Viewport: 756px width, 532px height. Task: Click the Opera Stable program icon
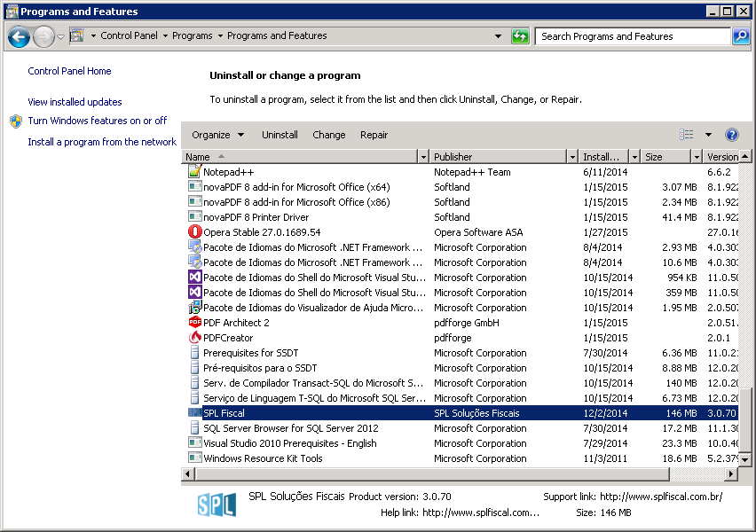(x=195, y=231)
